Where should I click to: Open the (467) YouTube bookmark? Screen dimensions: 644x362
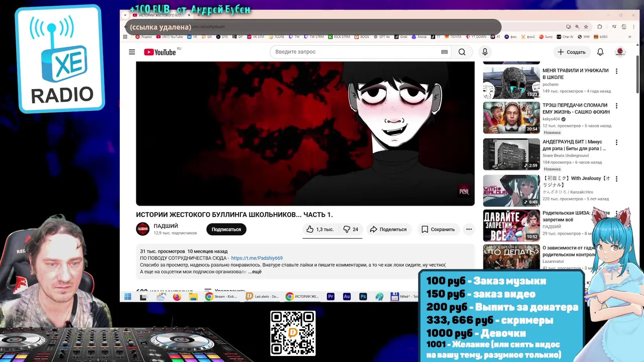(x=170, y=37)
